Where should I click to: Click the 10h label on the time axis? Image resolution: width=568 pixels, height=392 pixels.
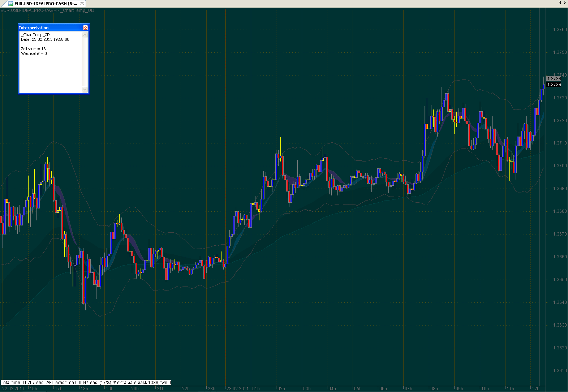click(x=485, y=389)
